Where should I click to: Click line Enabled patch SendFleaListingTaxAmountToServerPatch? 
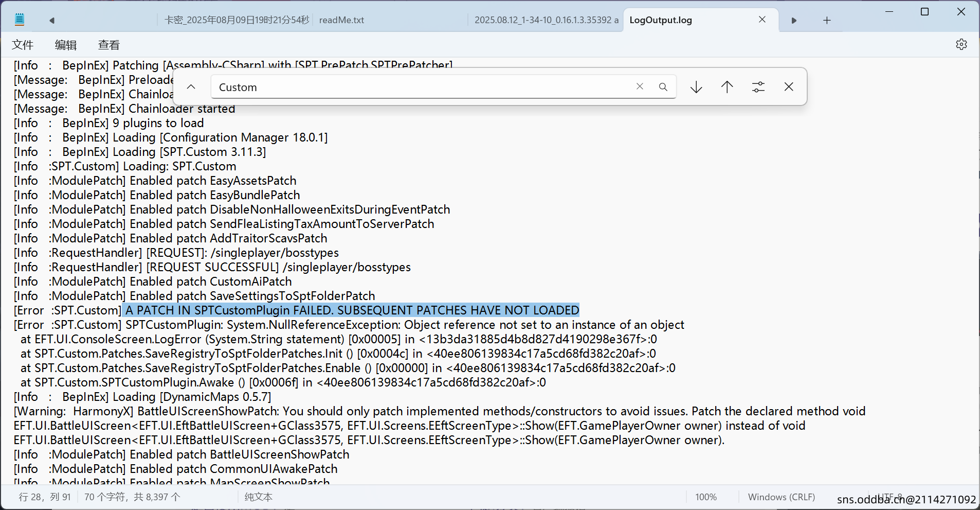[224, 224]
